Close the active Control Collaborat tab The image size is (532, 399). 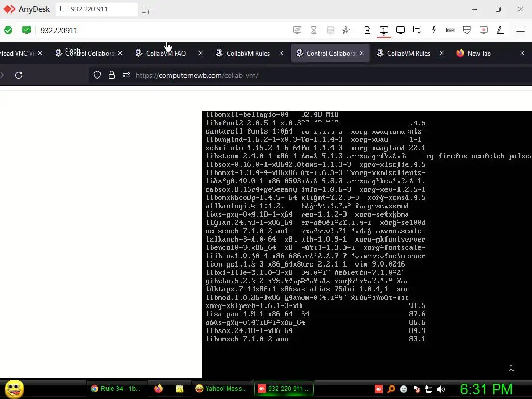point(362,54)
